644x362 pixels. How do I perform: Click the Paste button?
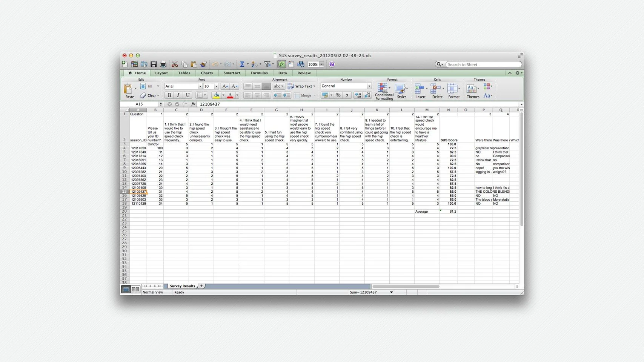[129, 91]
